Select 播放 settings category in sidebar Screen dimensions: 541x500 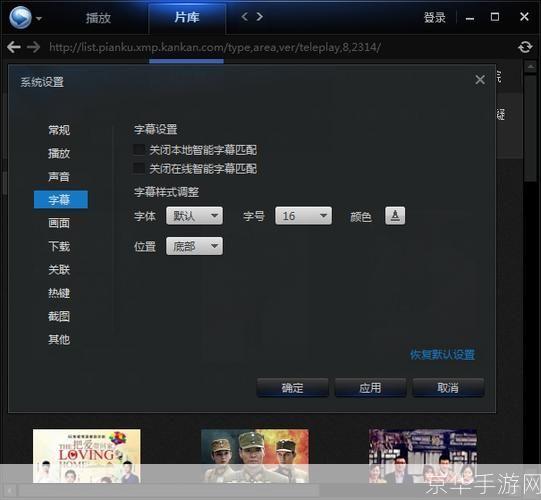tap(59, 153)
